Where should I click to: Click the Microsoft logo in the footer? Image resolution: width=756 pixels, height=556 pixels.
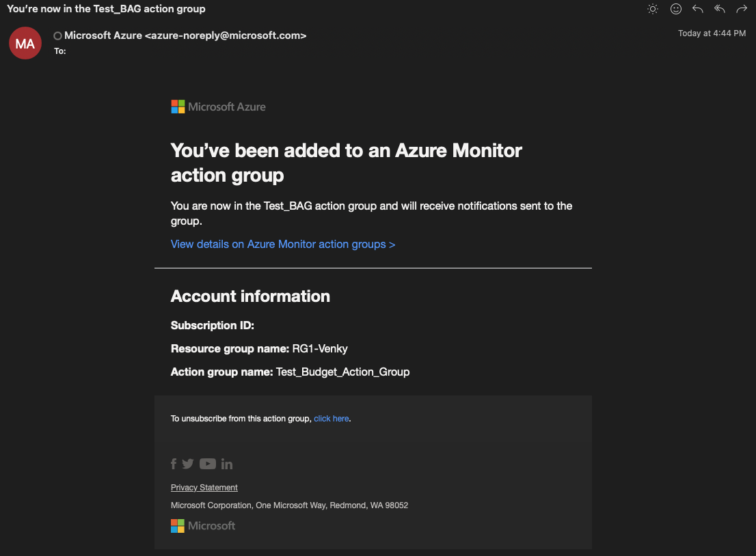[x=203, y=526]
